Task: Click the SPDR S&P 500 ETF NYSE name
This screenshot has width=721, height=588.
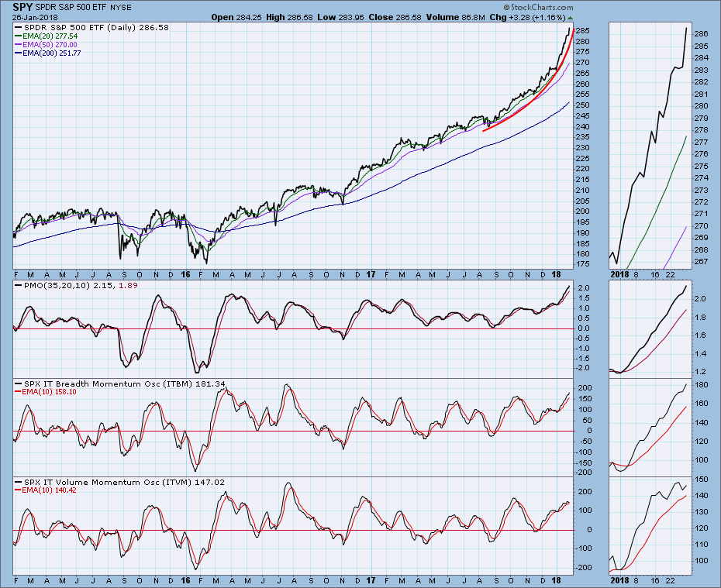Action: (83, 8)
